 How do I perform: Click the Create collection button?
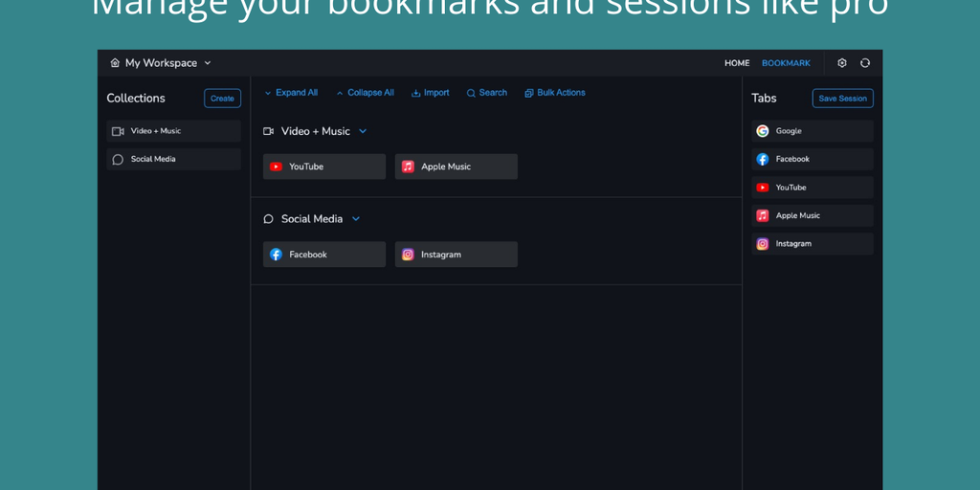pos(222,99)
